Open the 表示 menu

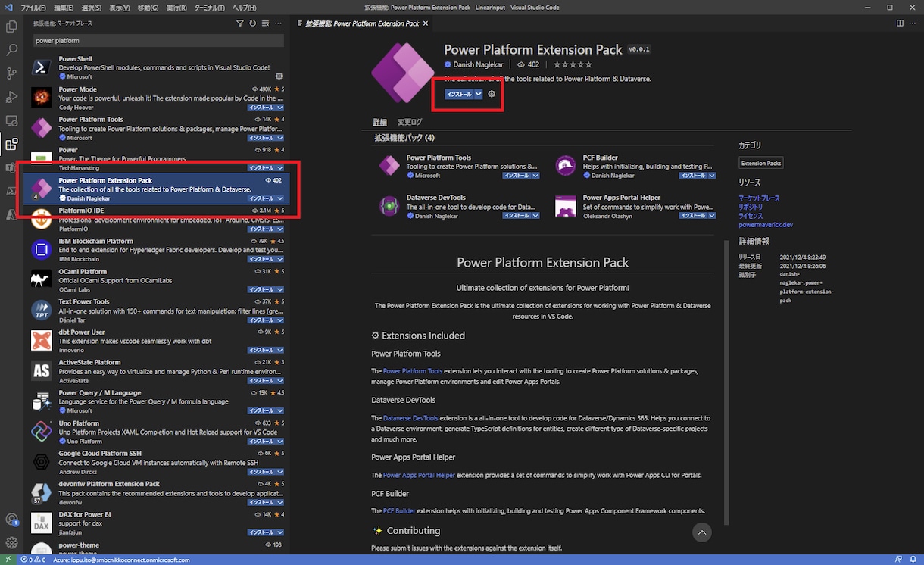(x=119, y=7)
